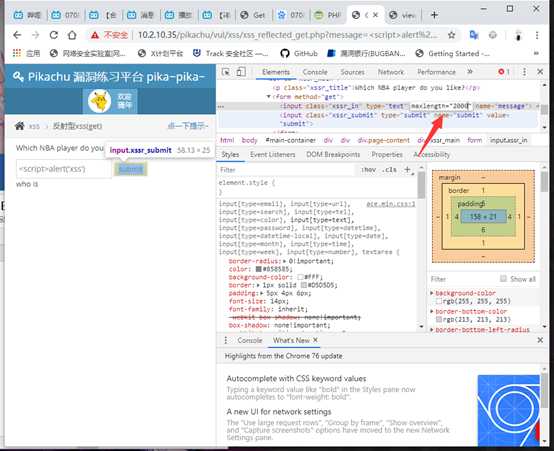Image resolution: width=554 pixels, height=451 pixels.
Task: Click the border color #D5D5D5 swatch
Action: pos(303,285)
